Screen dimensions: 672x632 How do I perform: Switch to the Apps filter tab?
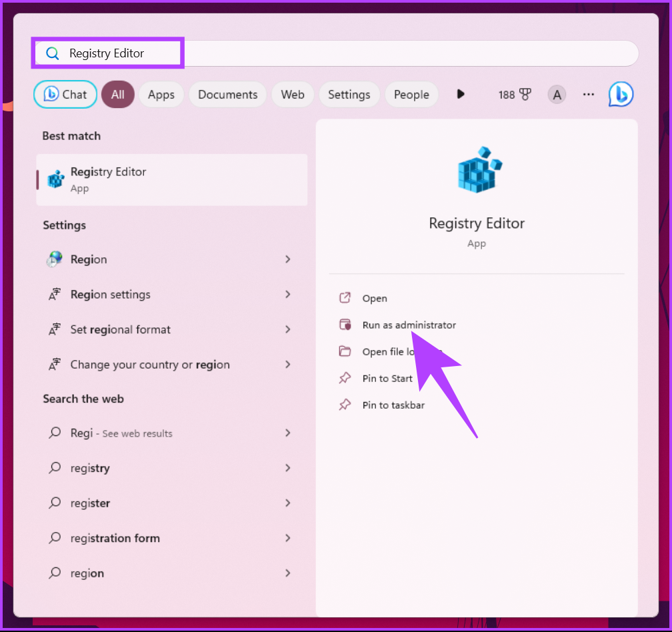coord(161,94)
